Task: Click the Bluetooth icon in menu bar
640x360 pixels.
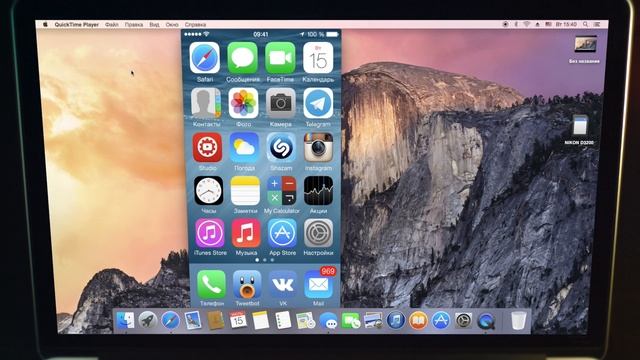Action: [516, 24]
